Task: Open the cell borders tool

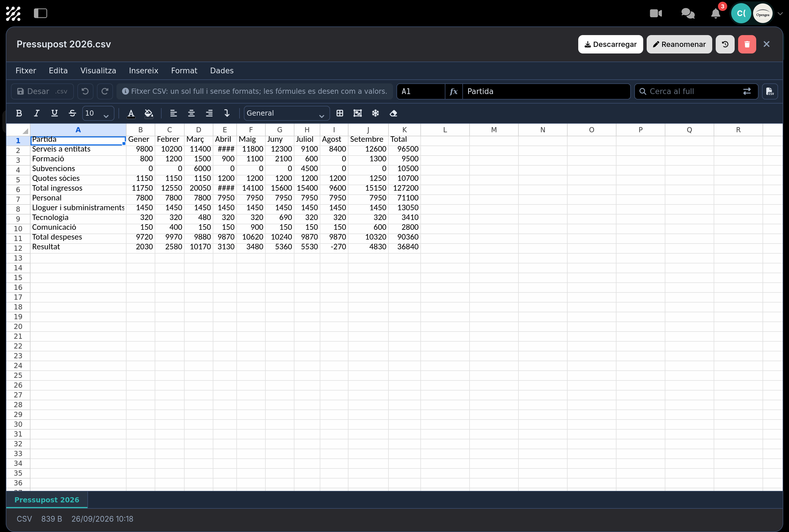Action: click(340, 113)
